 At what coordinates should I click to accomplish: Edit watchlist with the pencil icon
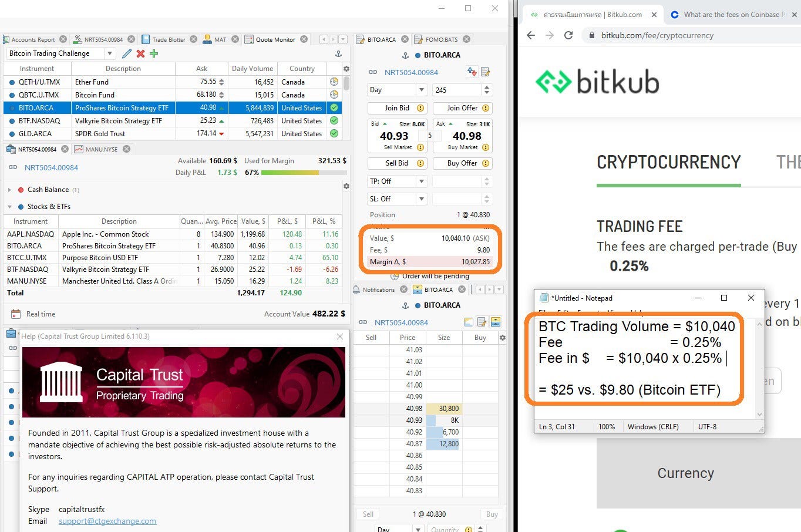pyautogui.click(x=126, y=53)
